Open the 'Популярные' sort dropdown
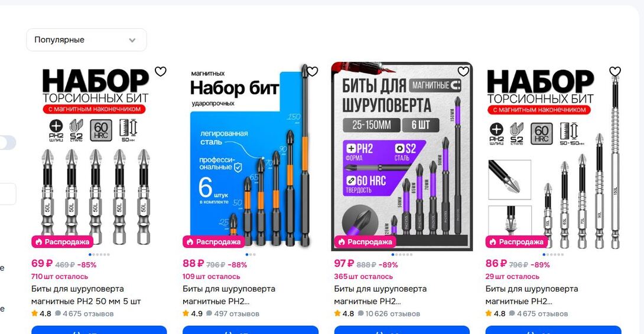The height and width of the screenshot is (334, 644). coord(86,40)
